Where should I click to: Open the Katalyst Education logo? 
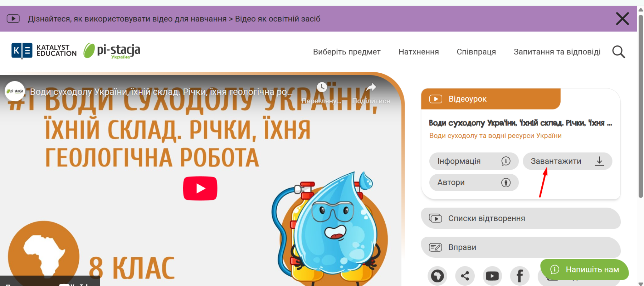[44, 50]
